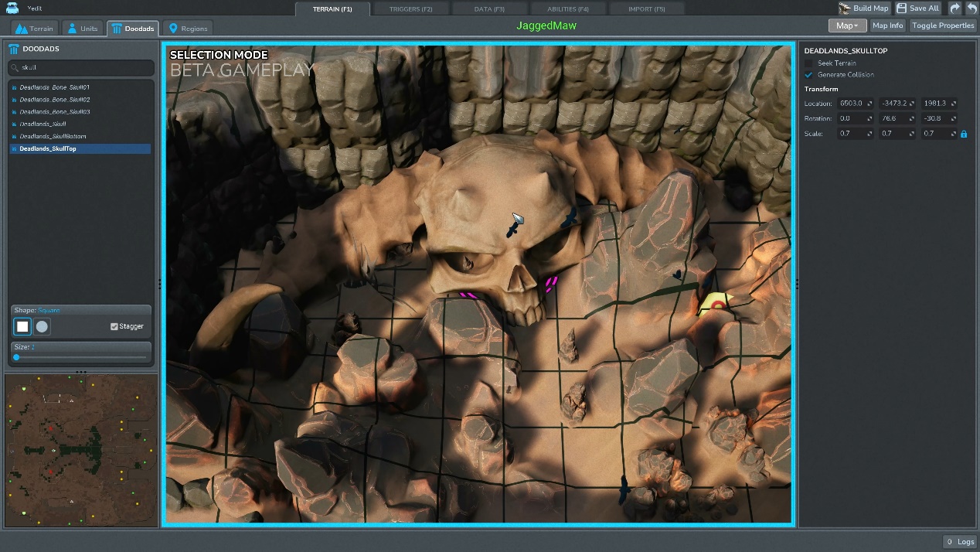
Task: Click the magnifier icon in doodad search
Action: (x=15, y=68)
